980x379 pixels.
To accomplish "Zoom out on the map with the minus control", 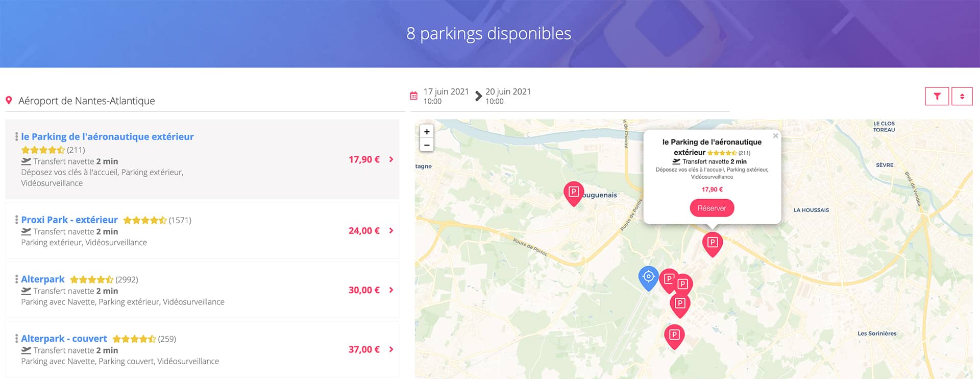I will coord(427,145).
